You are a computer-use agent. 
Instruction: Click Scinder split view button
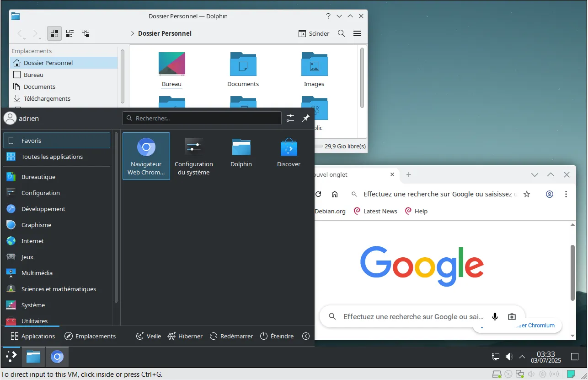314,33
